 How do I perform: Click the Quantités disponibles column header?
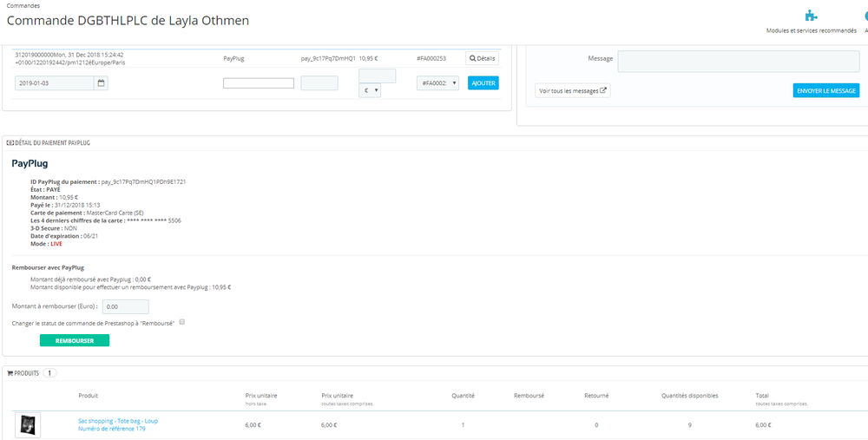click(690, 396)
